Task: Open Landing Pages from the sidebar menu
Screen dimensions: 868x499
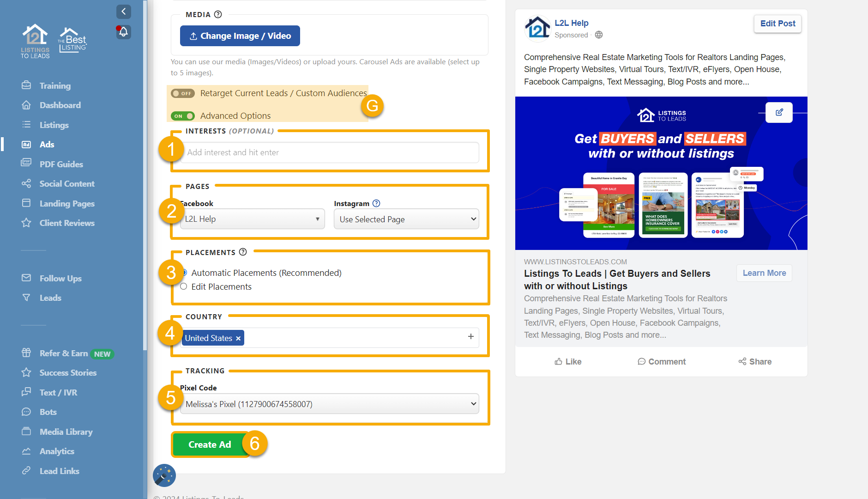Action: [x=66, y=203]
